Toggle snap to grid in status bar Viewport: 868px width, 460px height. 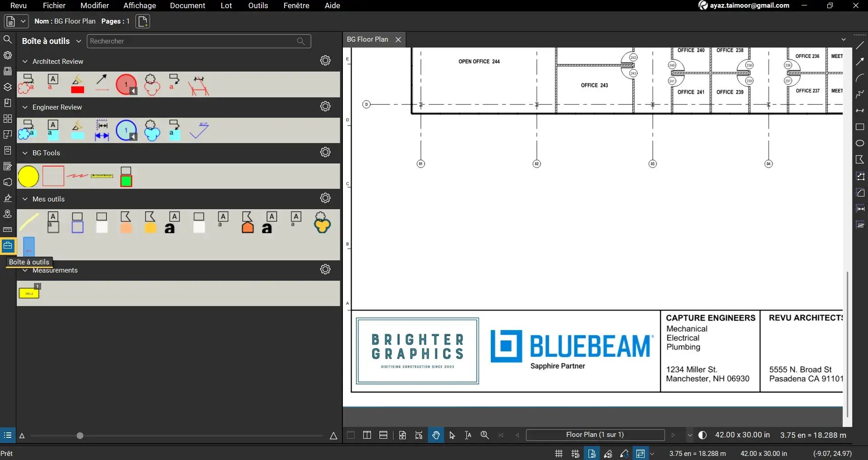point(574,453)
